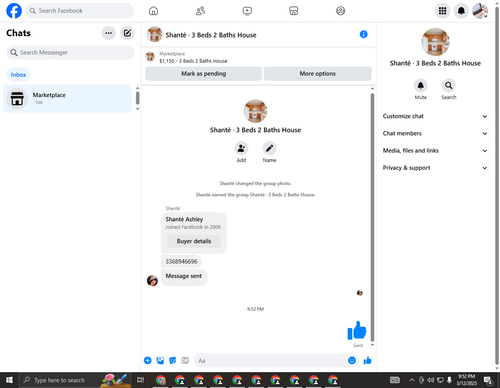Image resolution: width=500 pixels, height=388 pixels.
Task: Open the Facebook logo home link
Action: click(x=14, y=11)
